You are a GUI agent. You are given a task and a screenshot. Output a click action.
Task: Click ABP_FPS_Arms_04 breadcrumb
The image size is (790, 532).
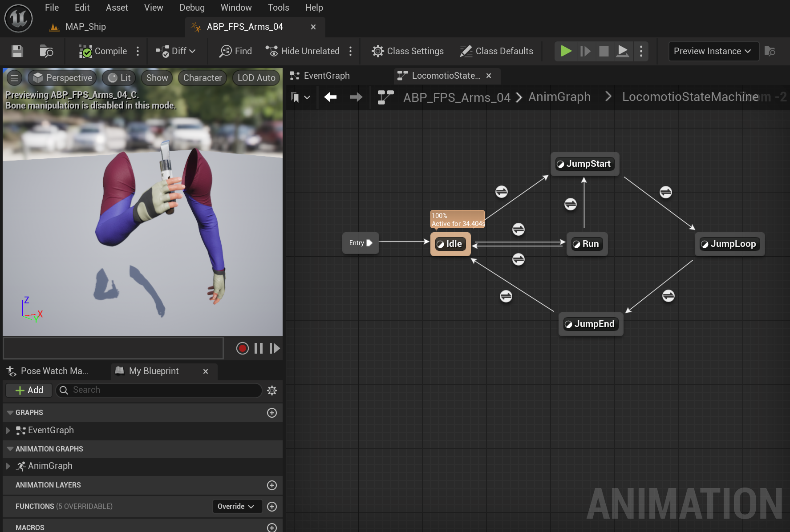tap(457, 97)
